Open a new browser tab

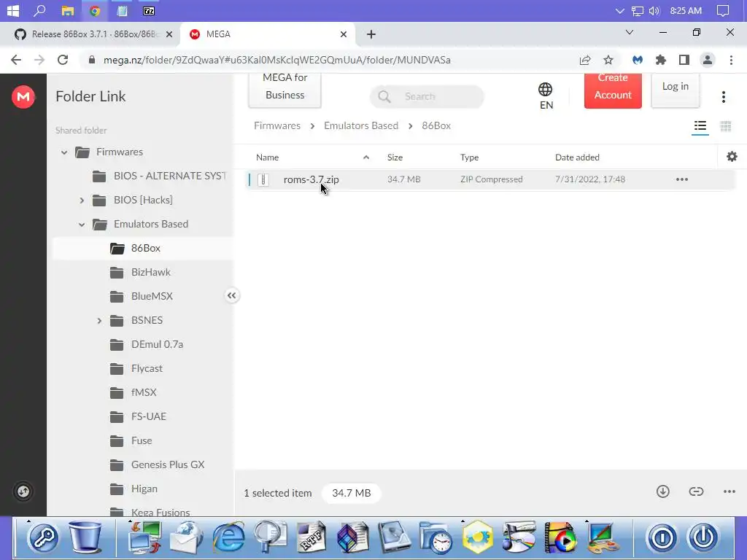click(x=371, y=34)
